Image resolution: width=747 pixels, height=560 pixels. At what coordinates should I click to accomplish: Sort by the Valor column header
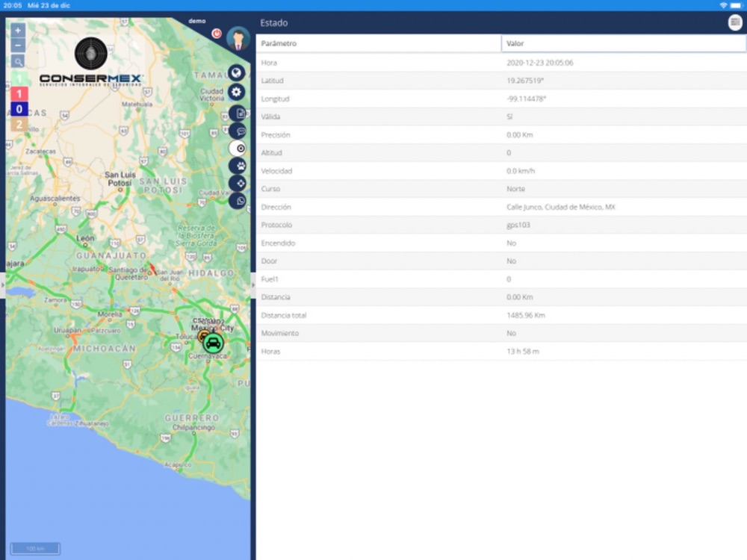(x=623, y=43)
